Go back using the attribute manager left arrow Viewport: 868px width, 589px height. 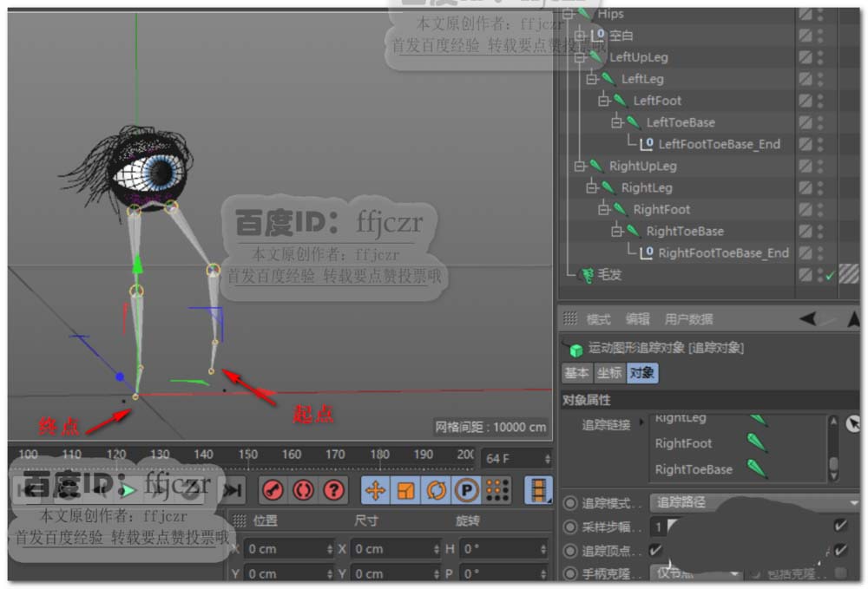tap(808, 318)
